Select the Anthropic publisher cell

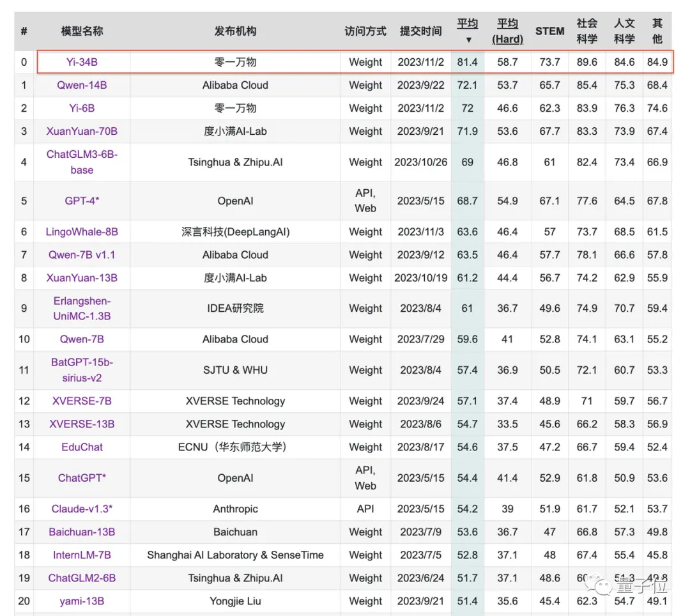235,509
